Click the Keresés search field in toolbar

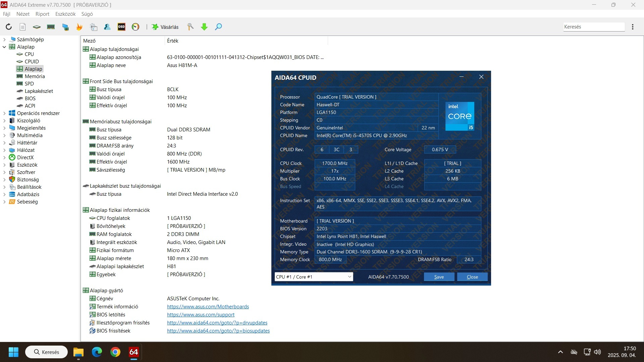click(594, 27)
